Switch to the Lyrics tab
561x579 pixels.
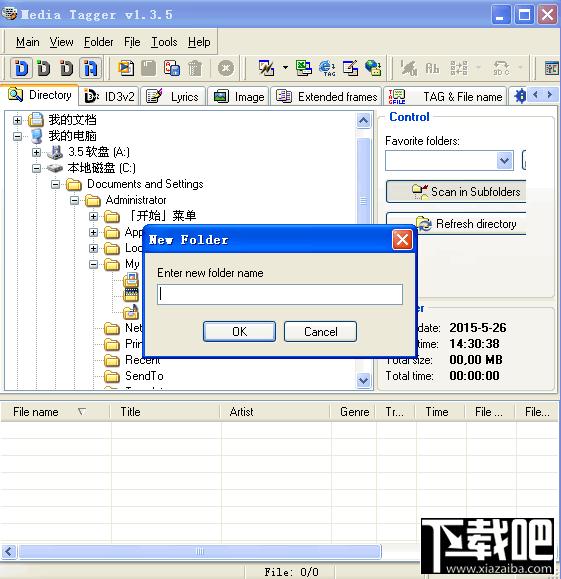point(173,97)
